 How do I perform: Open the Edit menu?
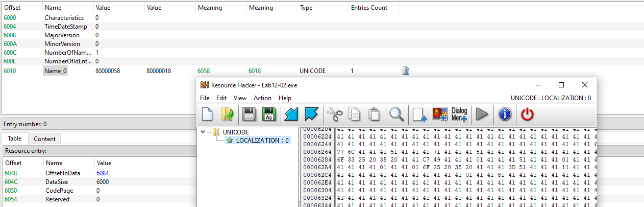(x=221, y=98)
